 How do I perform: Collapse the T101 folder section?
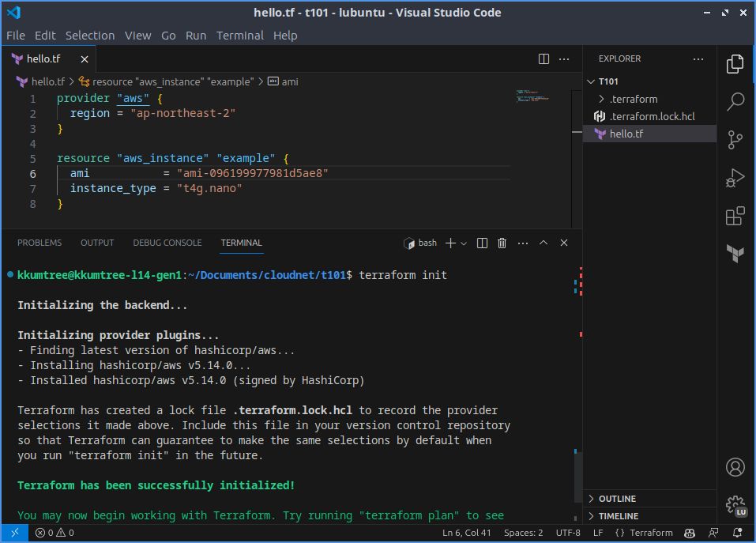[649, 81]
